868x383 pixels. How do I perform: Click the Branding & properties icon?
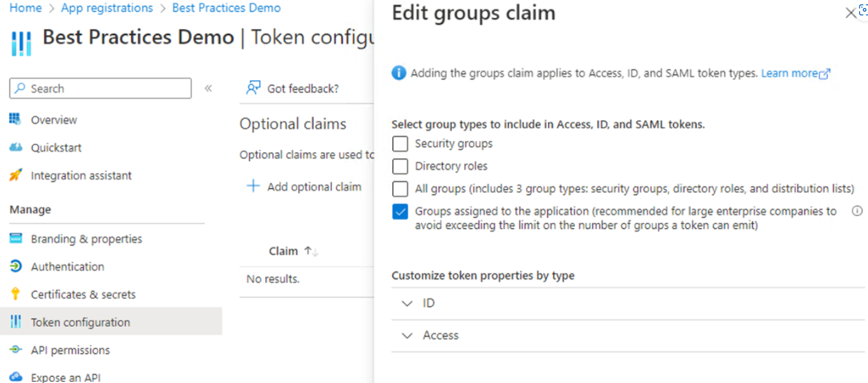tap(15, 239)
